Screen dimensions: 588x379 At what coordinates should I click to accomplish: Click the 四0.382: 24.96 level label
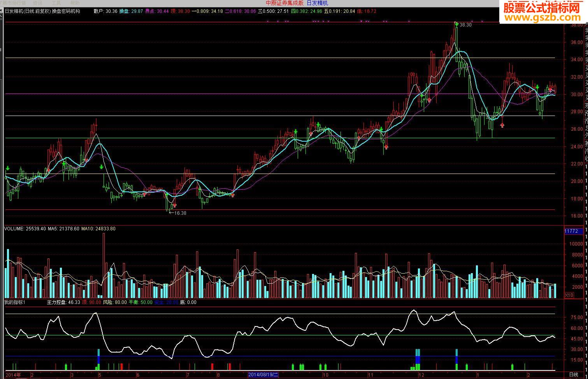tap(307, 11)
